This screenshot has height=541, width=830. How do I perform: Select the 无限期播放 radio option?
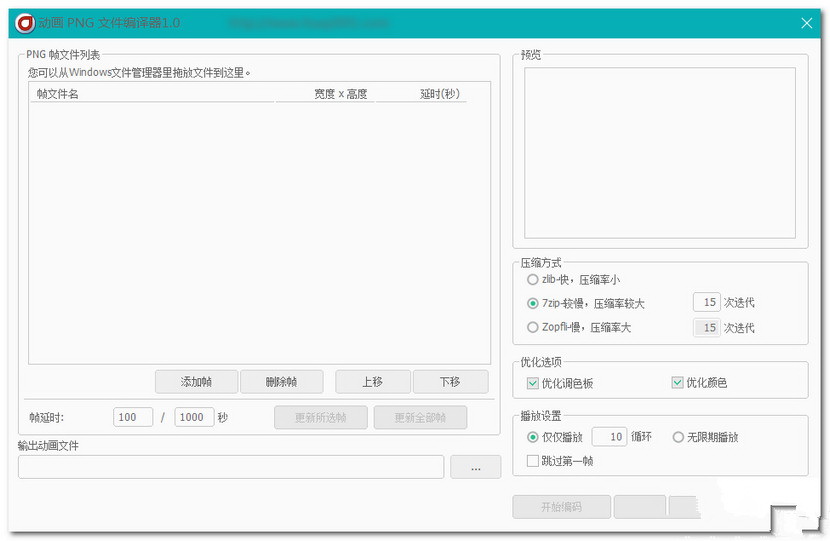coord(706,437)
